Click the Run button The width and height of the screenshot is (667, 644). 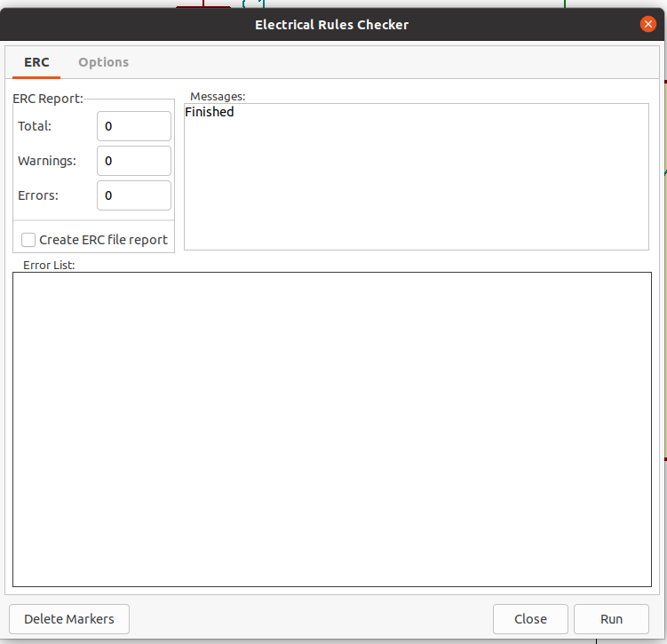pos(611,619)
